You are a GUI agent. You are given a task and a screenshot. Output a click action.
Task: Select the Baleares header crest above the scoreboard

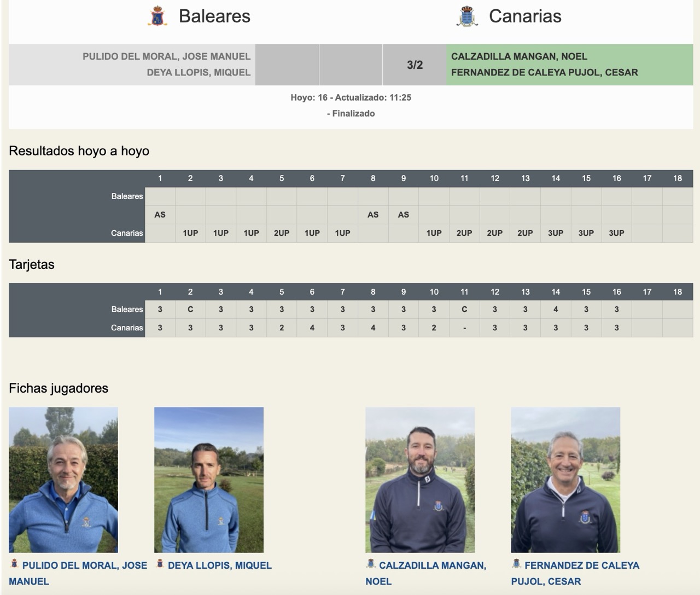coord(158,16)
